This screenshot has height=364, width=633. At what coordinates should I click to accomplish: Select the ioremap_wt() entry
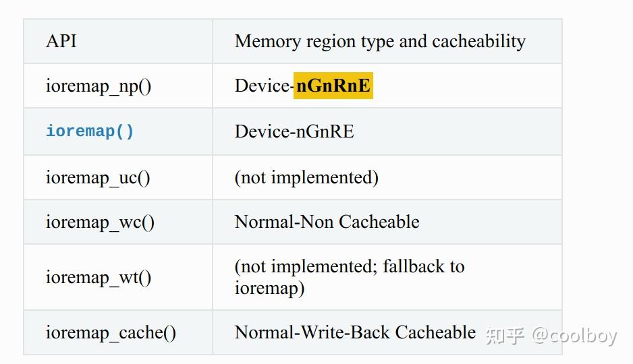[x=99, y=277]
